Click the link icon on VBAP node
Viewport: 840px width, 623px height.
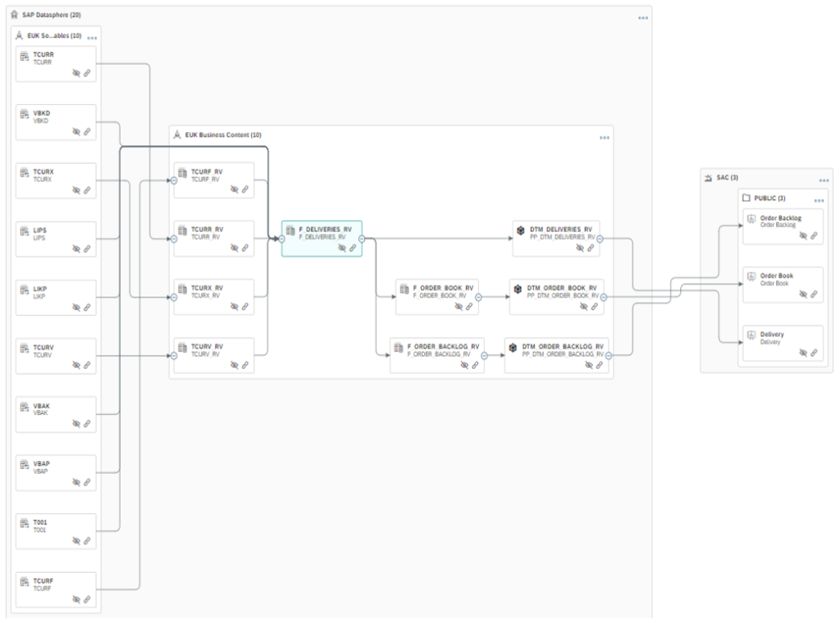(x=87, y=482)
